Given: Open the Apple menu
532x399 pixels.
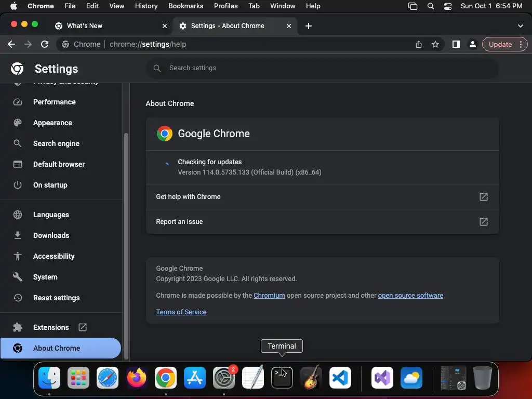Looking at the screenshot, I should click(14, 6).
